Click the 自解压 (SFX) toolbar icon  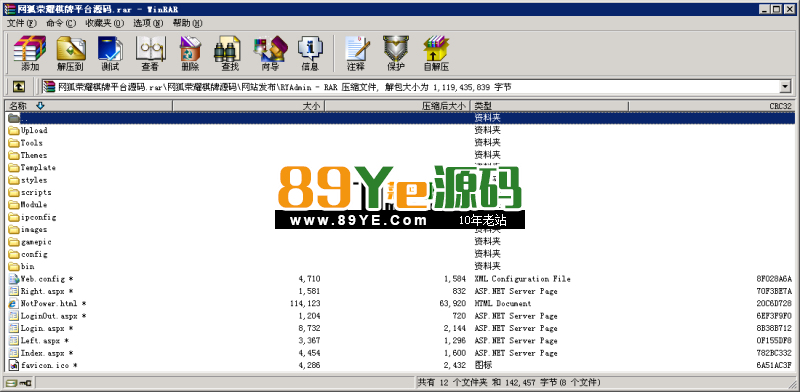(x=436, y=54)
